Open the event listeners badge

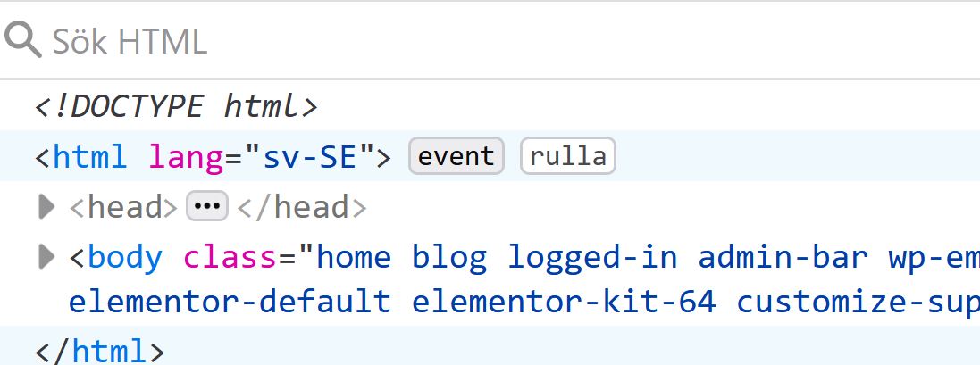(456, 156)
